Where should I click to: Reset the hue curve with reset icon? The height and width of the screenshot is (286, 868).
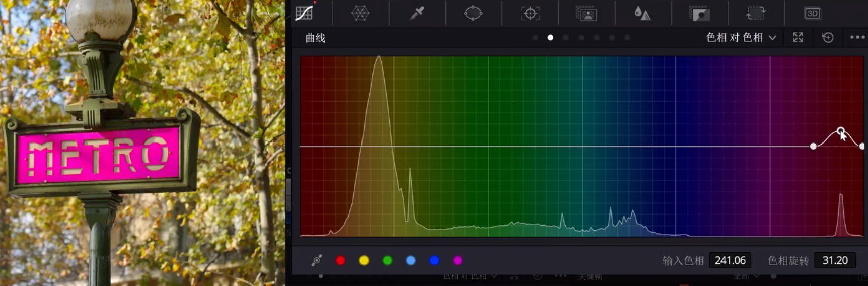828,37
